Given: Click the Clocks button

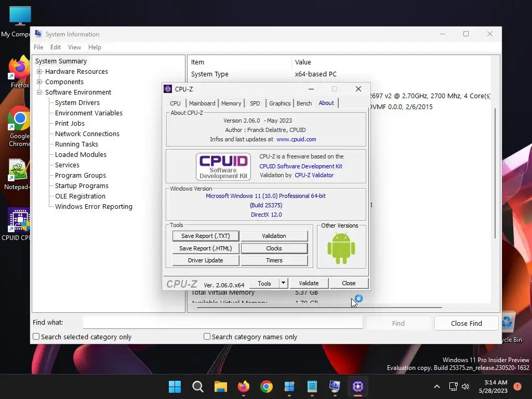Looking at the screenshot, I should point(274,248).
